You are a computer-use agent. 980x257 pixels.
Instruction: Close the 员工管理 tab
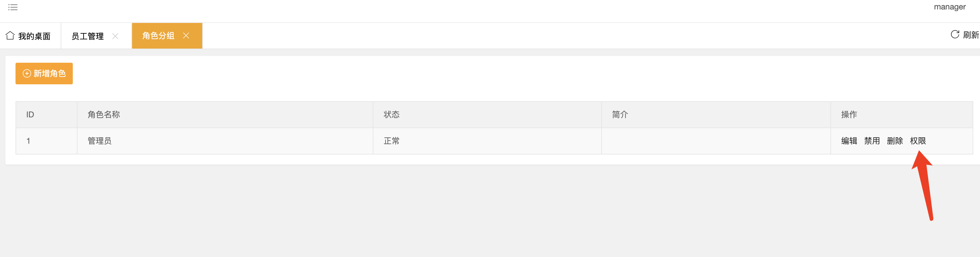coord(115,36)
